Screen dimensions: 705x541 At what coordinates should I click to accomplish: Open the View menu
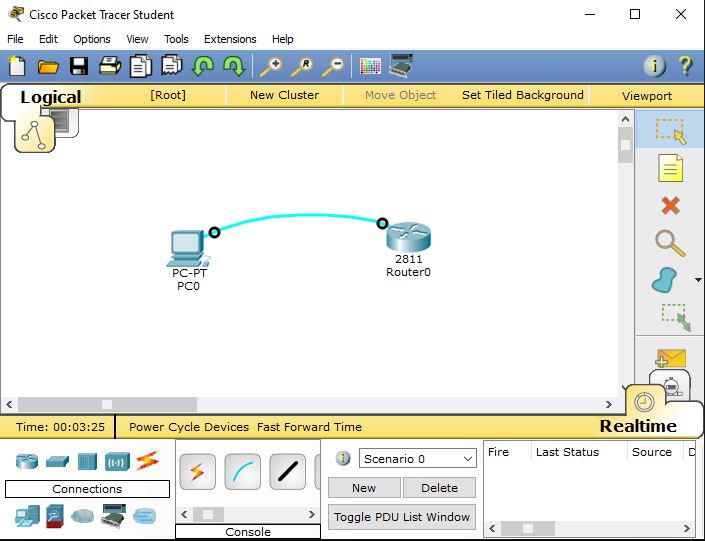point(137,39)
